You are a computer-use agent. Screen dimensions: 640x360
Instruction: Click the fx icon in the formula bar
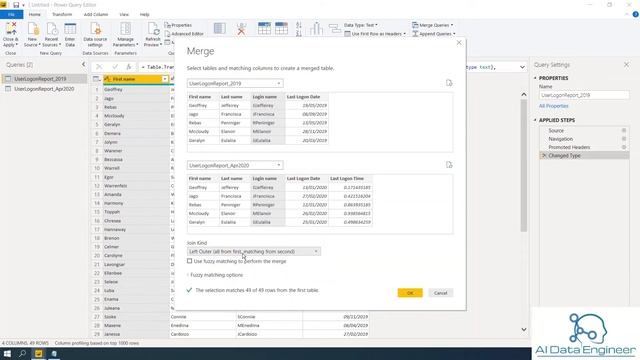point(129,67)
